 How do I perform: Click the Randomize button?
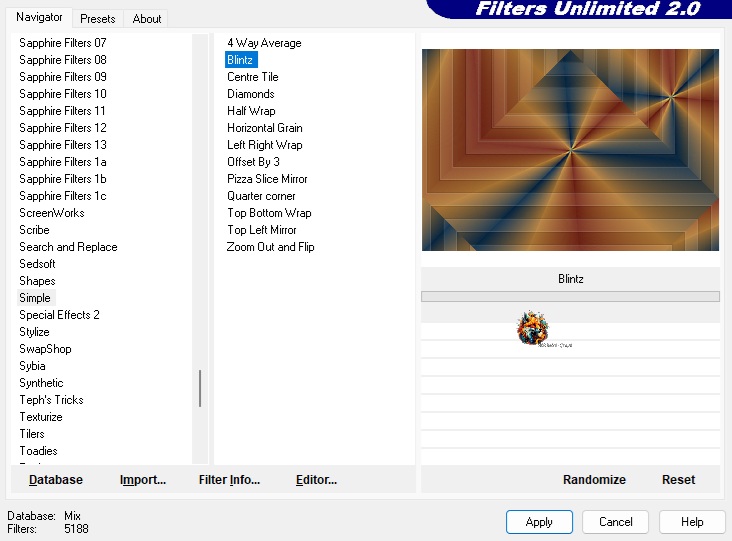(594, 479)
